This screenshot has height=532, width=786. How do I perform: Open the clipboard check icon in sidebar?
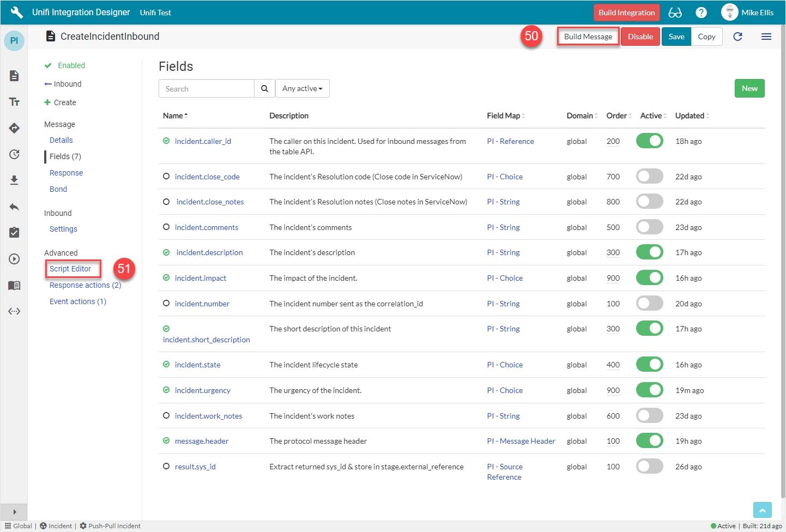coord(14,233)
